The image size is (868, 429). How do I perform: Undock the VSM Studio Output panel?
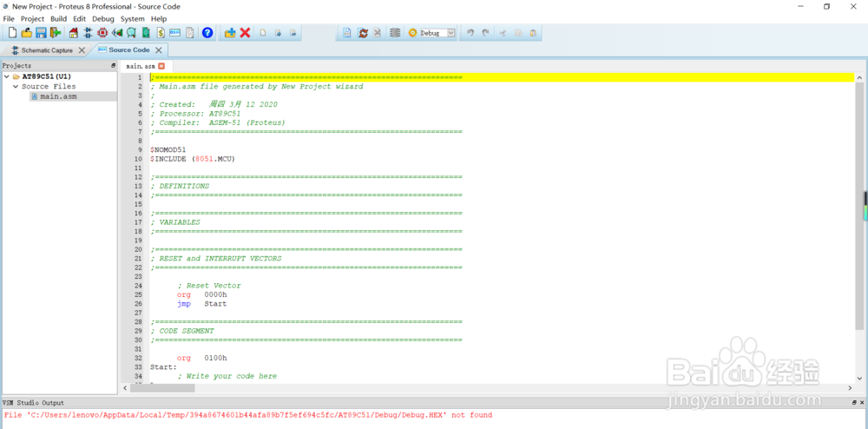[854, 403]
